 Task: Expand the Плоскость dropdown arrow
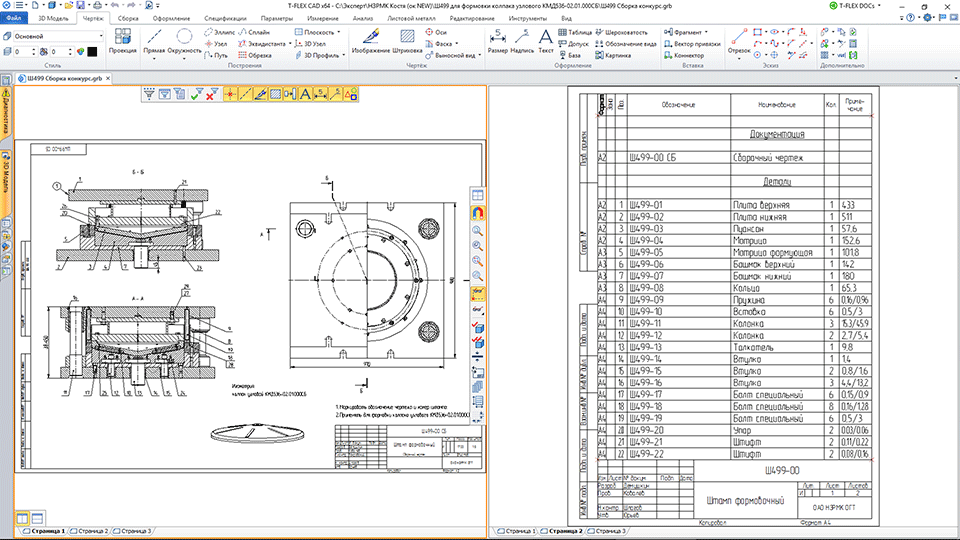point(339,32)
